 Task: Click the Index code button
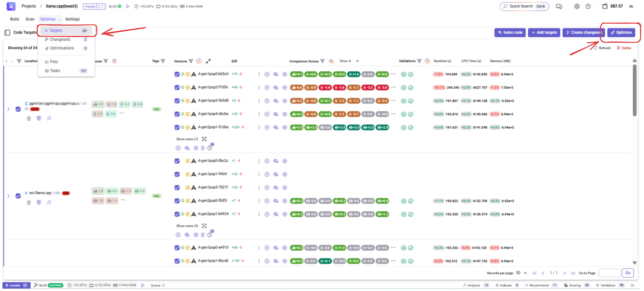tap(510, 33)
